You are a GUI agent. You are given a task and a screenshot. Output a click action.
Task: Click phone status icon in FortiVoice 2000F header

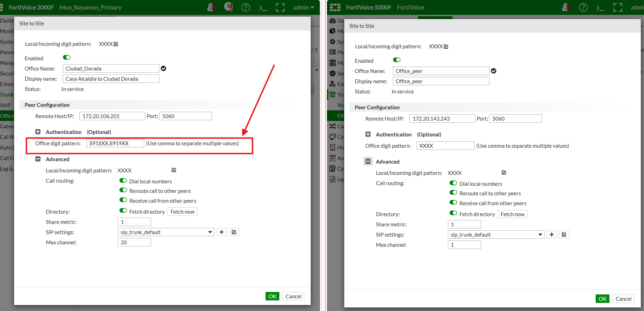tap(211, 7)
